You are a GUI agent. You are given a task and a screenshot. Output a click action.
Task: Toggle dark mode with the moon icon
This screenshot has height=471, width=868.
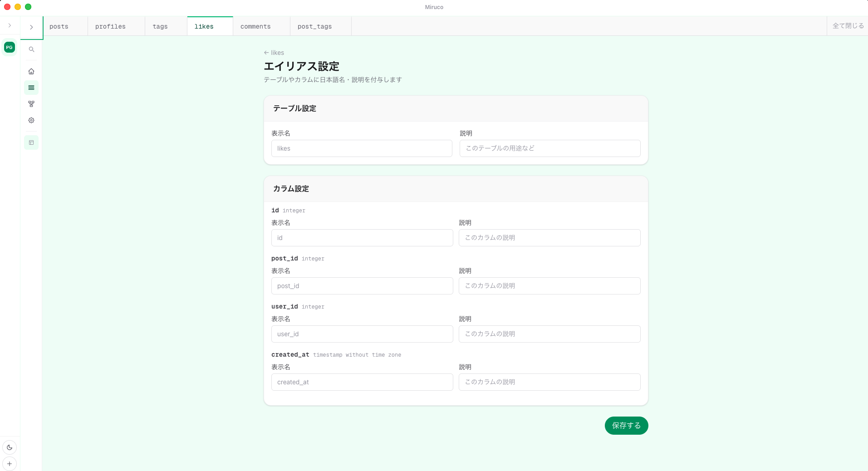10,447
